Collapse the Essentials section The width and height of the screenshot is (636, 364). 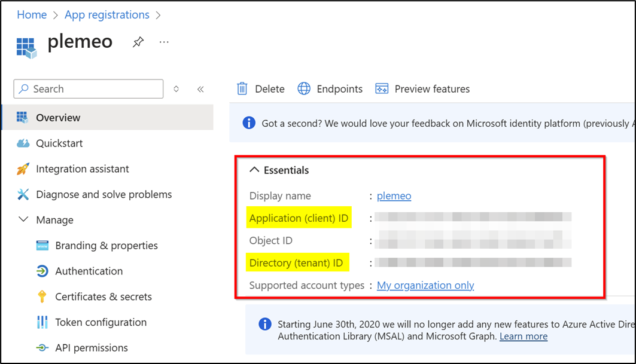click(x=254, y=170)
